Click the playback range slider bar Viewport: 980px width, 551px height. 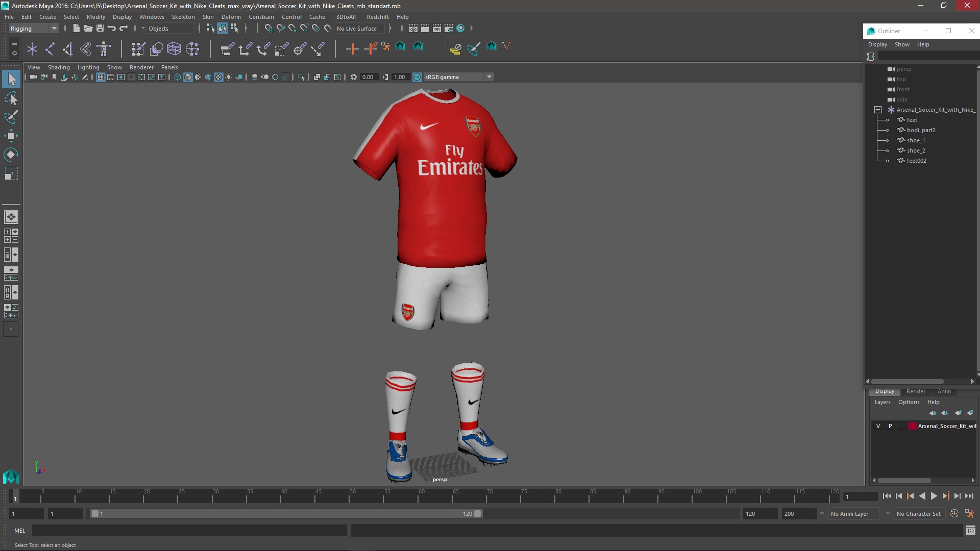point(286,514)
